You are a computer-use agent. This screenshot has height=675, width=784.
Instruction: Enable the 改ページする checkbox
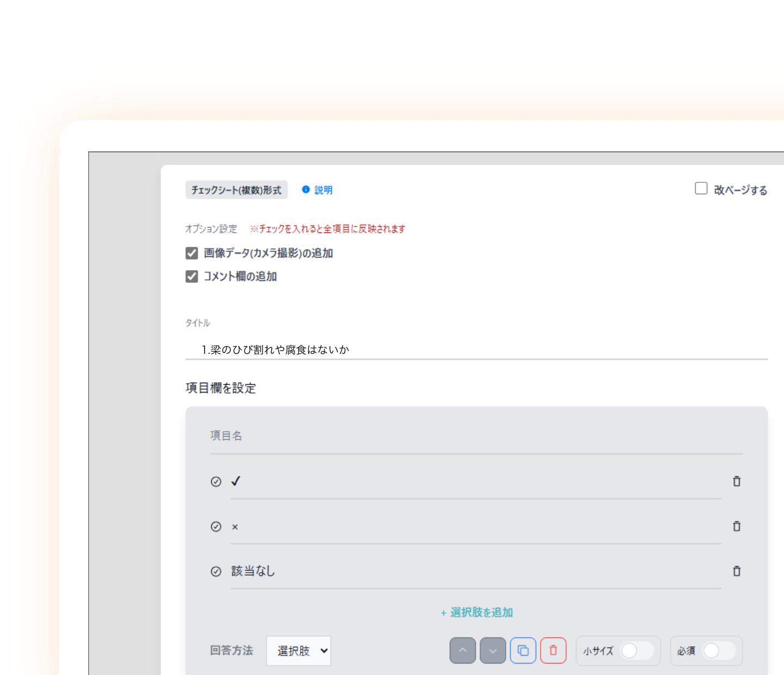tap(701, 188)
